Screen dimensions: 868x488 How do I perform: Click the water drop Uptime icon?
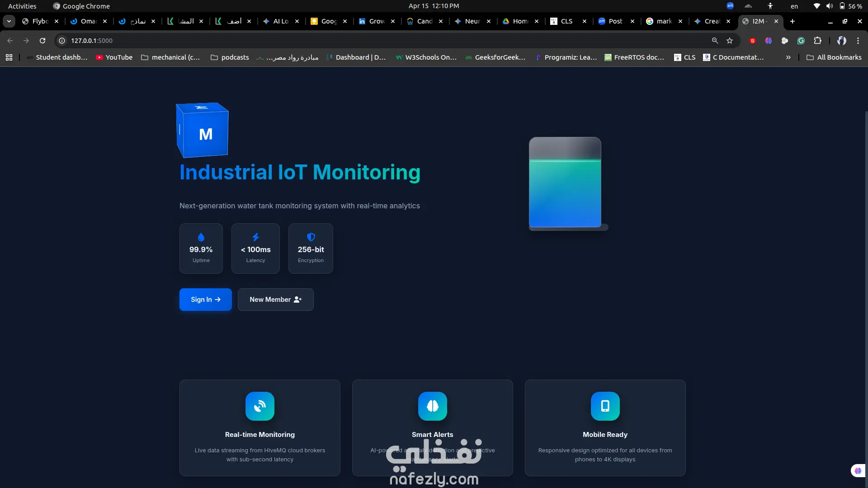coord(201,237)
